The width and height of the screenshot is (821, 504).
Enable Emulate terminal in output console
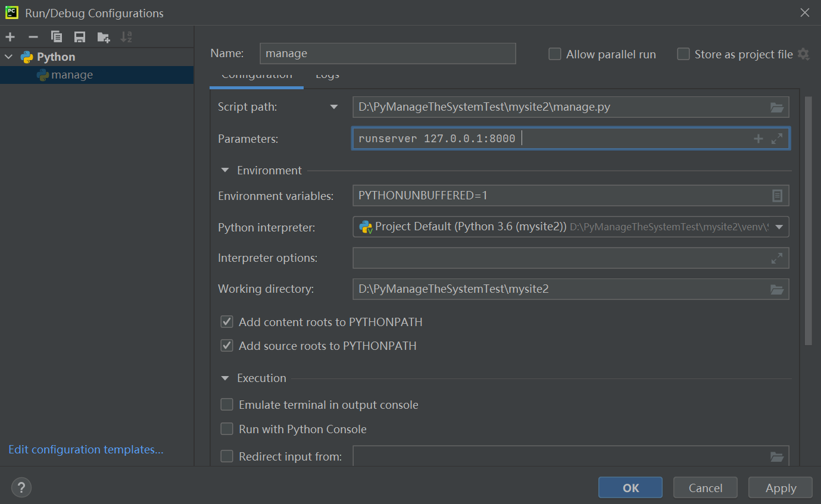227,404
